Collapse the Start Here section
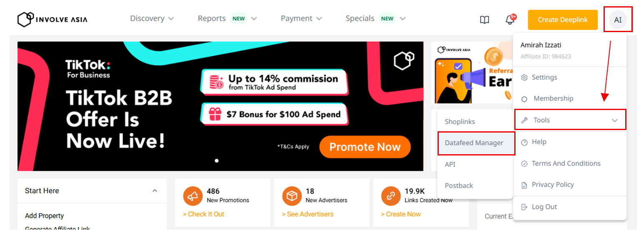 coord(155,191)
